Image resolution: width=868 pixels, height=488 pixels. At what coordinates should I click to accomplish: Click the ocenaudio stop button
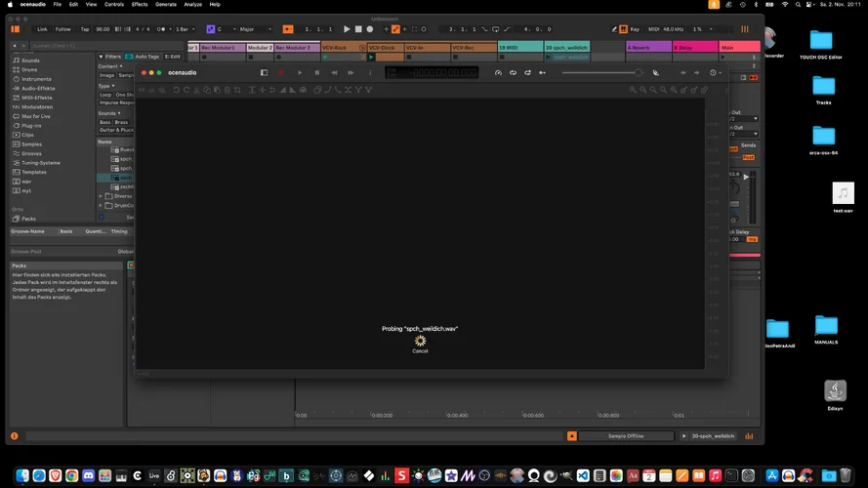point(317,72)
